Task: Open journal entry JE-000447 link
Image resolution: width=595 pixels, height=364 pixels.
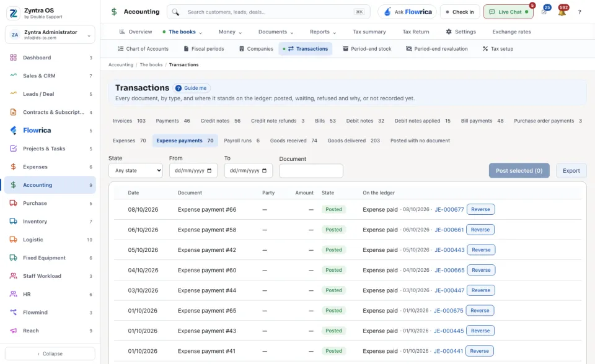Action: pos(449,290)
